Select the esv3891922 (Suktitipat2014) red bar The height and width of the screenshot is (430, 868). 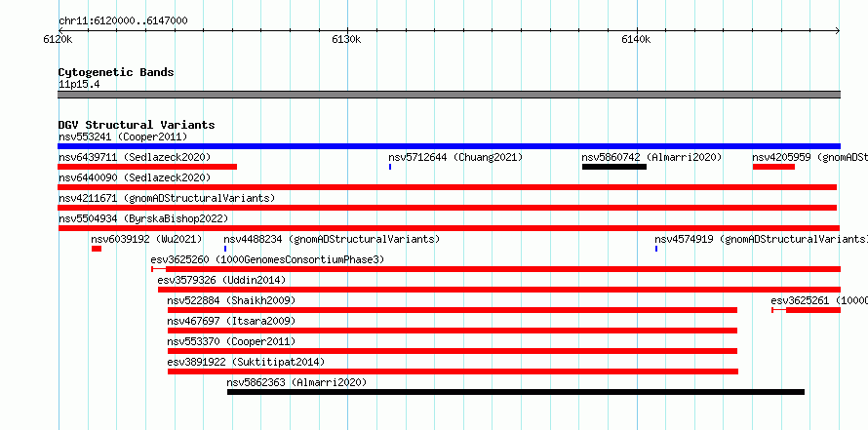tap(453, 371)
